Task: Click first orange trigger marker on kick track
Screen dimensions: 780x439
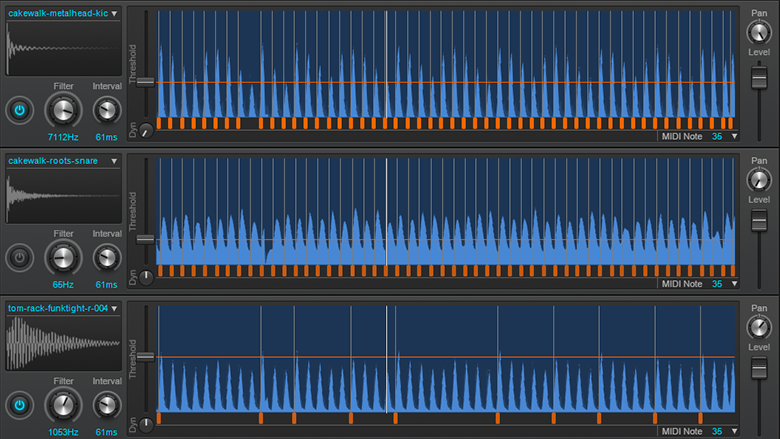Action: [159, 123]
